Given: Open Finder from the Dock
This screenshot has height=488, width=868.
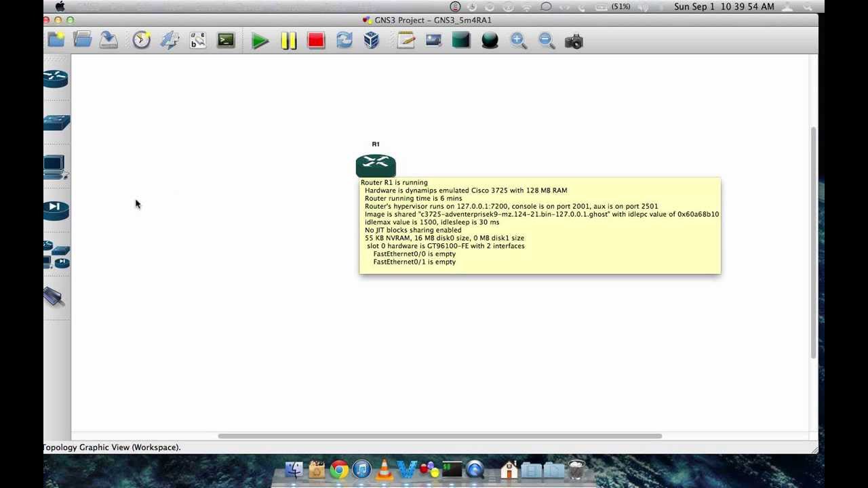Looking at the screenshot, I should (294, 469).
